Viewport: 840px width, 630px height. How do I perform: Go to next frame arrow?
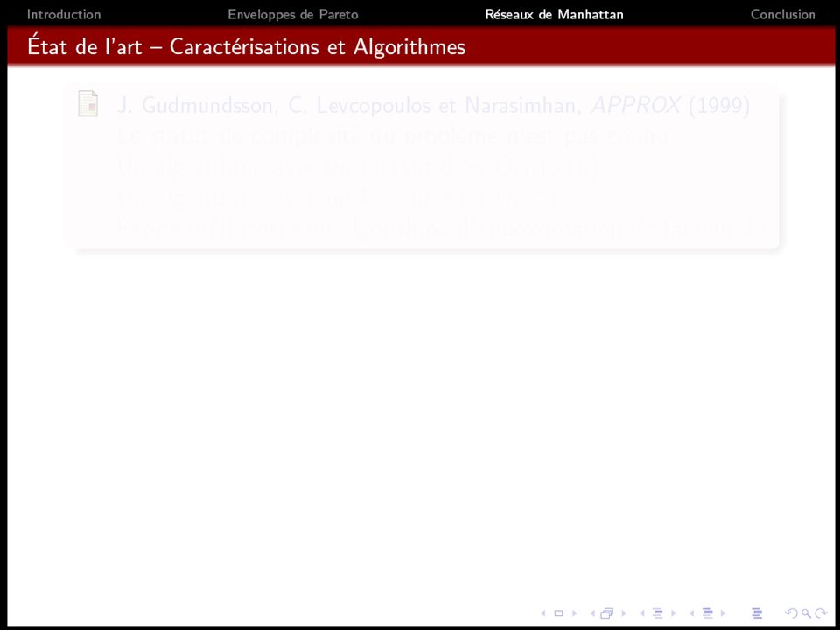[624, 613]
